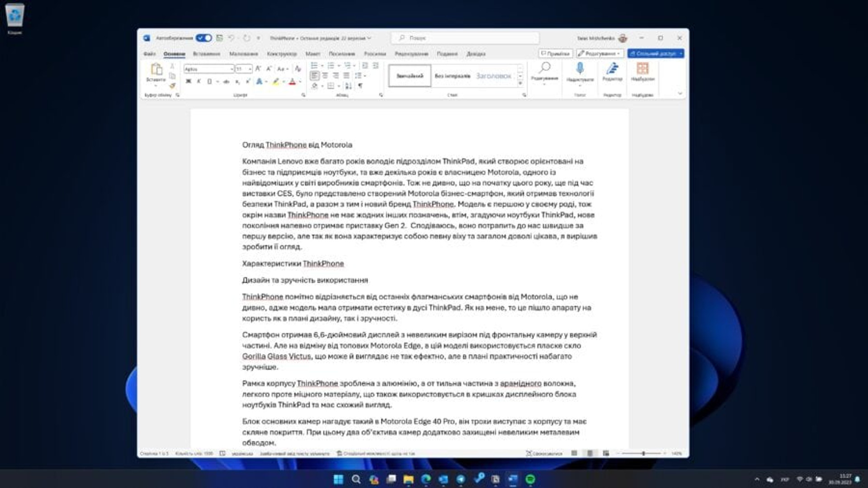Clear all formatting from the text

[x=297, y=69]
